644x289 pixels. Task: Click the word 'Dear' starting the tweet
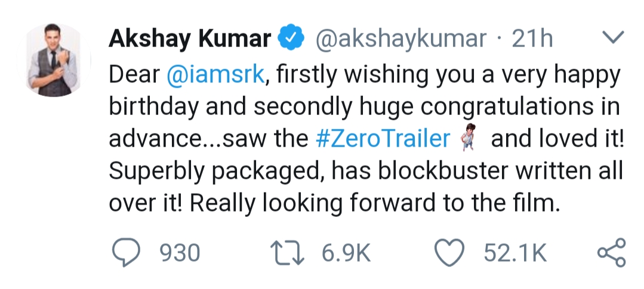pyautogui.click(x=134, y=74)
